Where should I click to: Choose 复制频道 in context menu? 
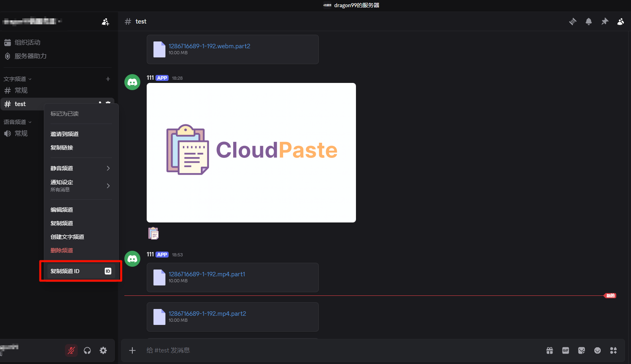click(x=81, y=223)
